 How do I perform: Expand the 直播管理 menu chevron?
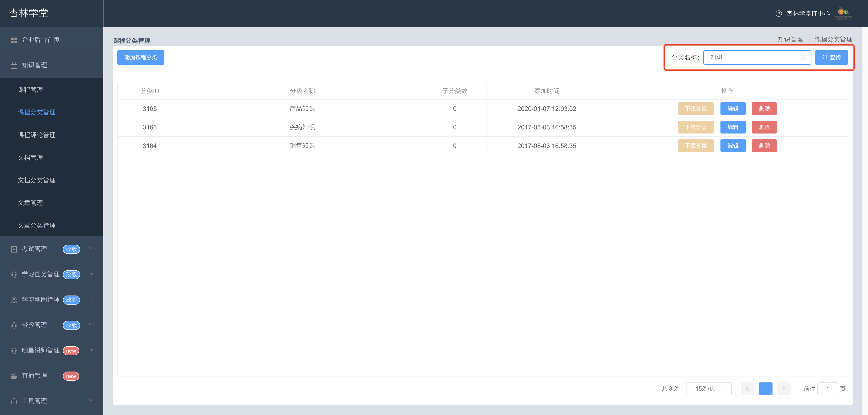click(x=91, y=375)
